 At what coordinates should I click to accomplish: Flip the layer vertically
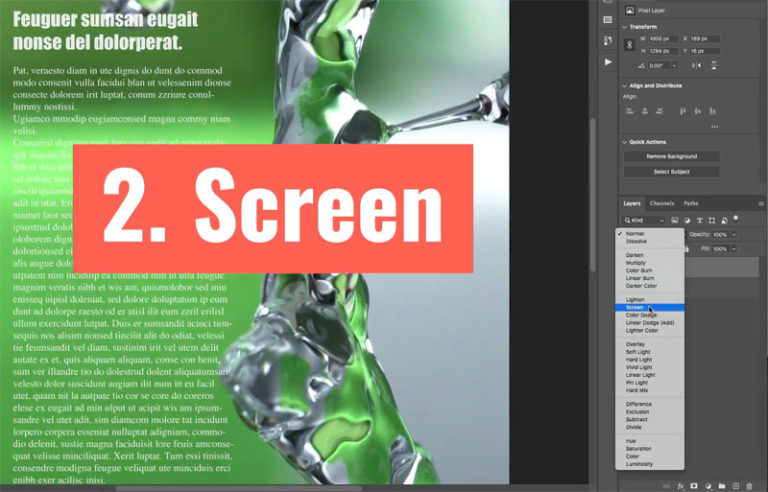tap(713, 65)
